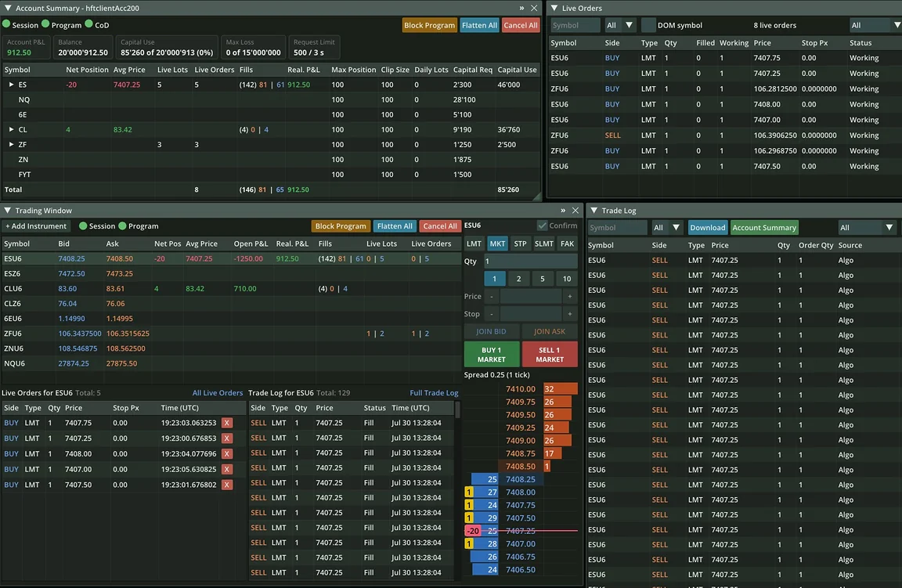Screen dimensions: 902x588
Task: Click the Qty input field
Action: pos(530,262)
